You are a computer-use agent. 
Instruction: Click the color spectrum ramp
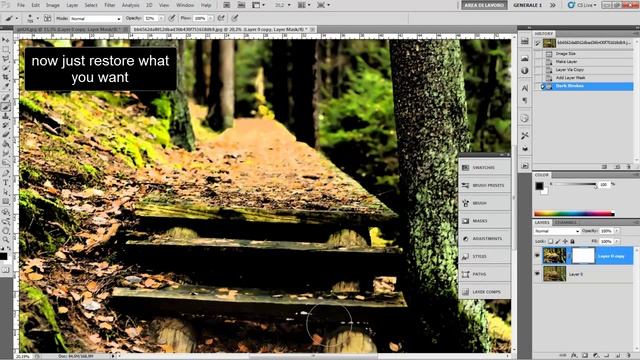coord(574,213)
